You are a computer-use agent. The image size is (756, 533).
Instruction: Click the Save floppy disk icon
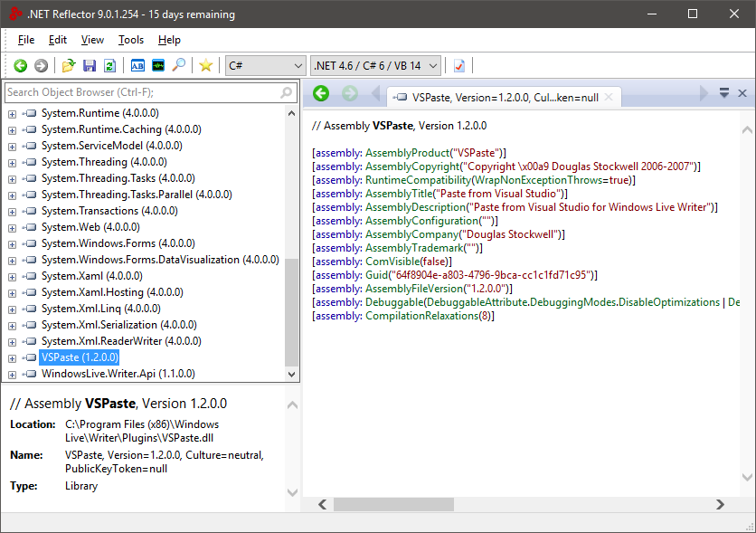click(90, 65)
